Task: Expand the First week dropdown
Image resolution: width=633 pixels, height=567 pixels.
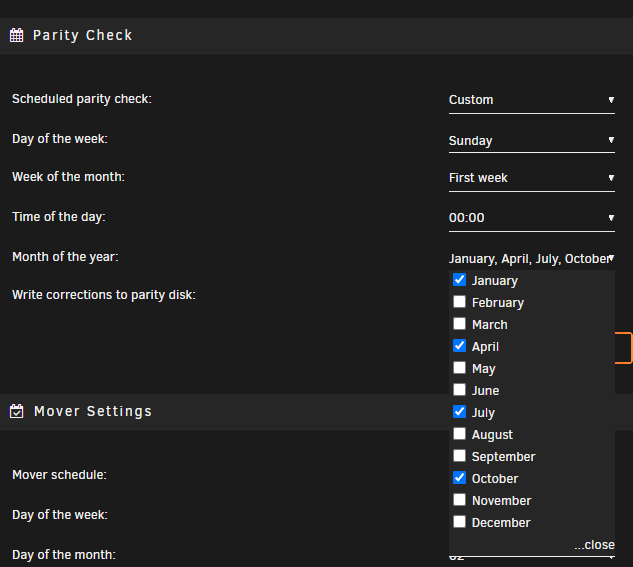Action: pyautogui.click(x=532, y=178)
